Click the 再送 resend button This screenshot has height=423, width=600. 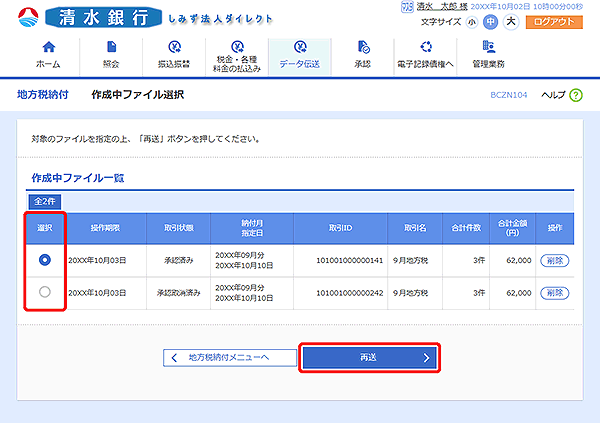tap(370, 357)
